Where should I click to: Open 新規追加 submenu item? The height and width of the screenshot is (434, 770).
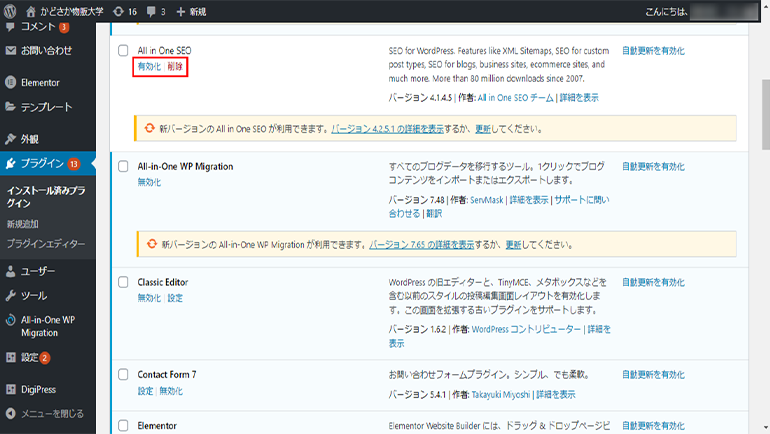(x=23, y=224)
